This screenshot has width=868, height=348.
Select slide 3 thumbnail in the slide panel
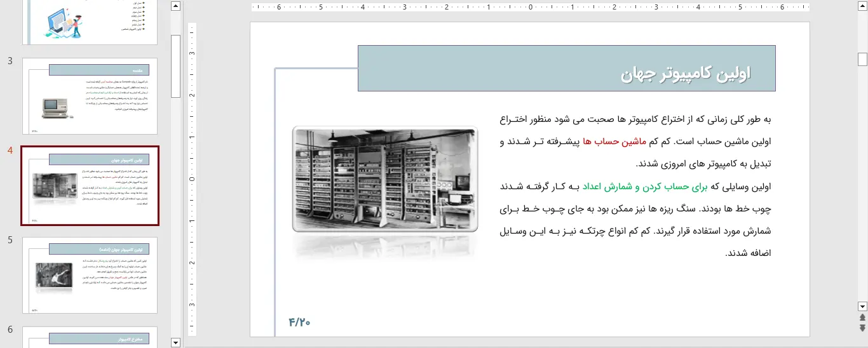point(90,96)
